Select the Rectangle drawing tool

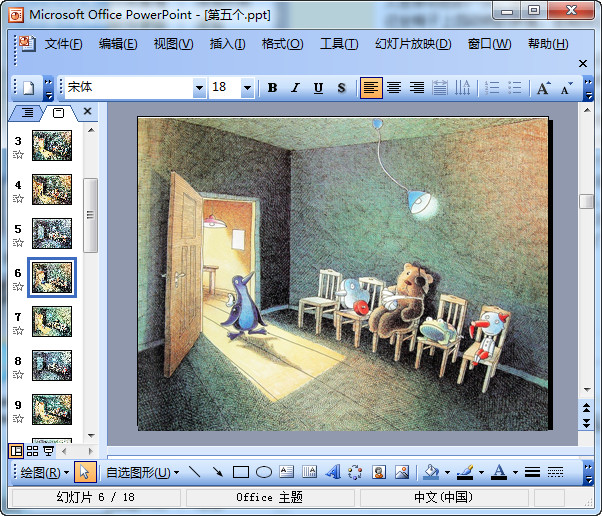(x=241, y=472)
